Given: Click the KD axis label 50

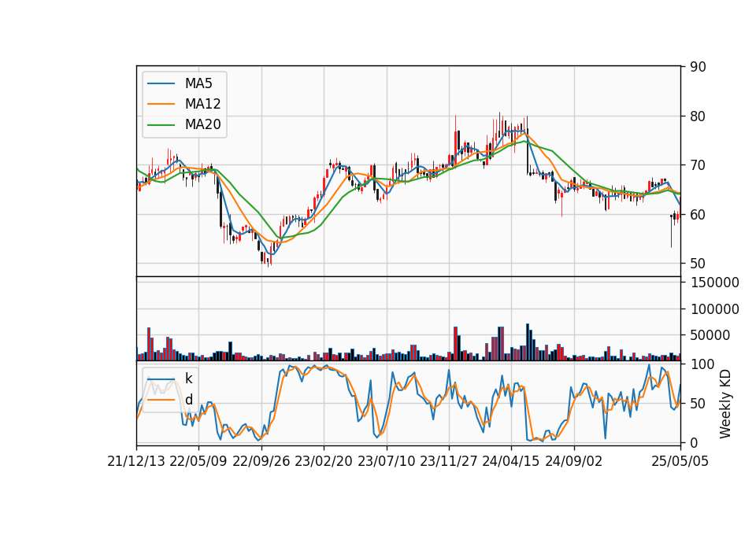Looking at the screenshot, I should point(698,404).
